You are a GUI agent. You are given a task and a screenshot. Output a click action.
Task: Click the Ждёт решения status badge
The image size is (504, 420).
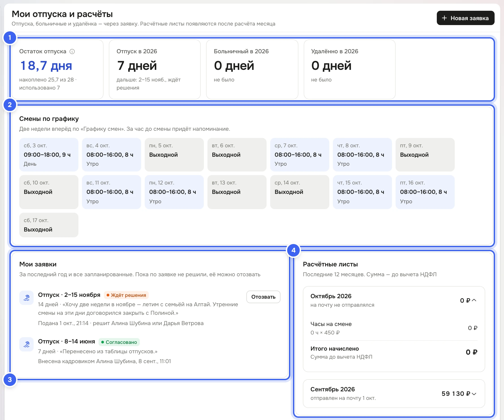pos(126,295)
